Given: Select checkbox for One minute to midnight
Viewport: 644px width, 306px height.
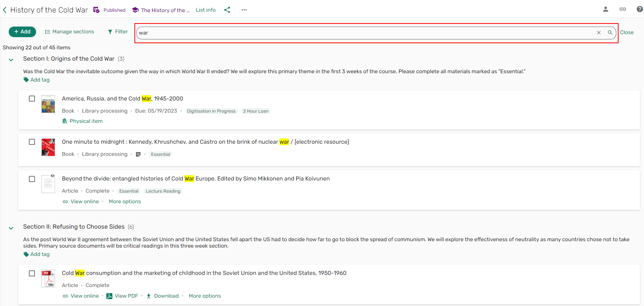Looking at the screenshot, I should click(x=32, y=142).
